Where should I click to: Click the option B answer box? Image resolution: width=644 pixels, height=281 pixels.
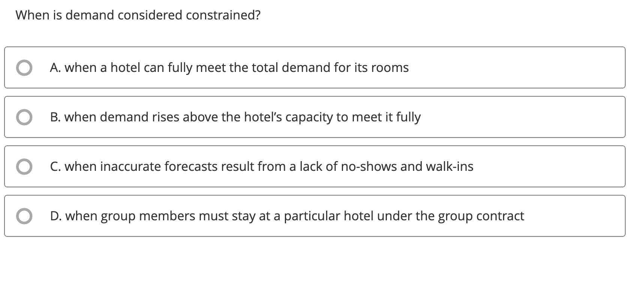click(x=315, y=117)
